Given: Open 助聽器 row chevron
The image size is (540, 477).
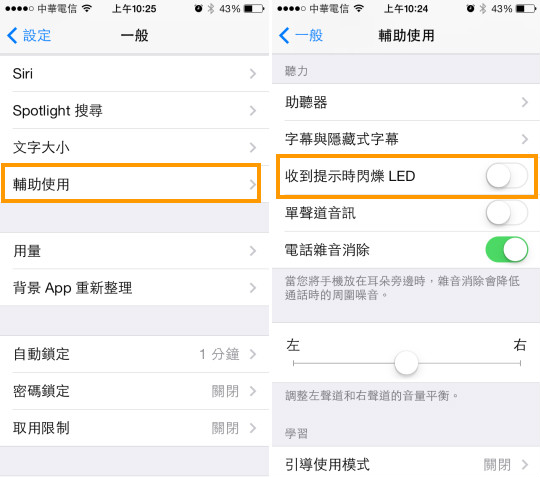Looking at the screenshot, I should click(525, 102).
